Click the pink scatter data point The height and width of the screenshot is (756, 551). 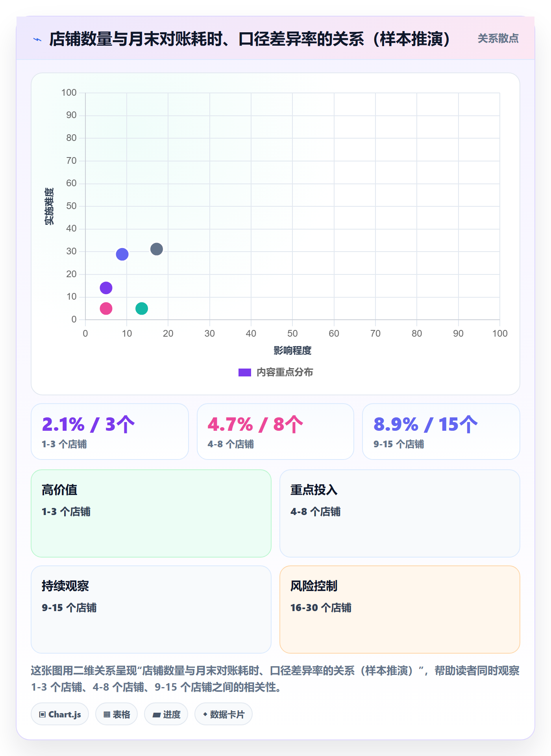tap(106, 308)
